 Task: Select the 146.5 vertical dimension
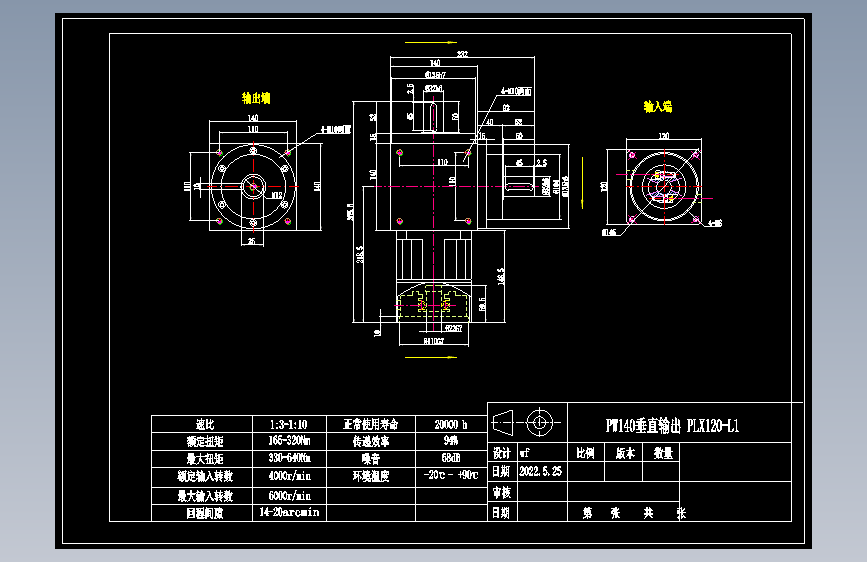coord(501,276)
